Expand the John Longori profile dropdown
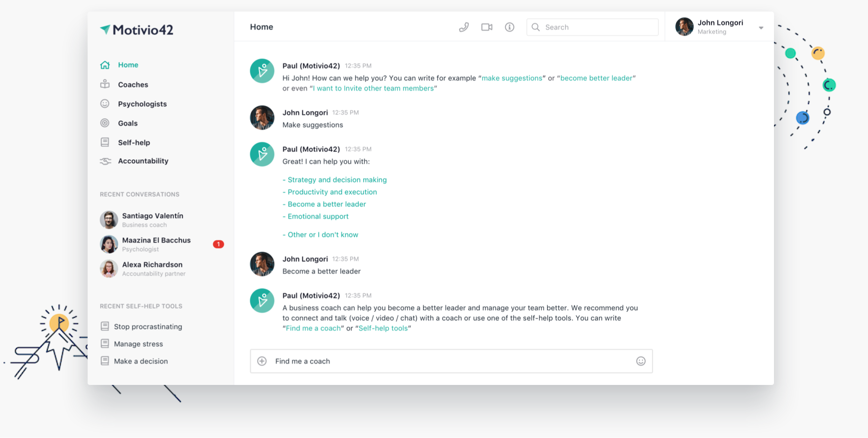The width and height of the screenshot is (868, 438). (x=761, y=27)
